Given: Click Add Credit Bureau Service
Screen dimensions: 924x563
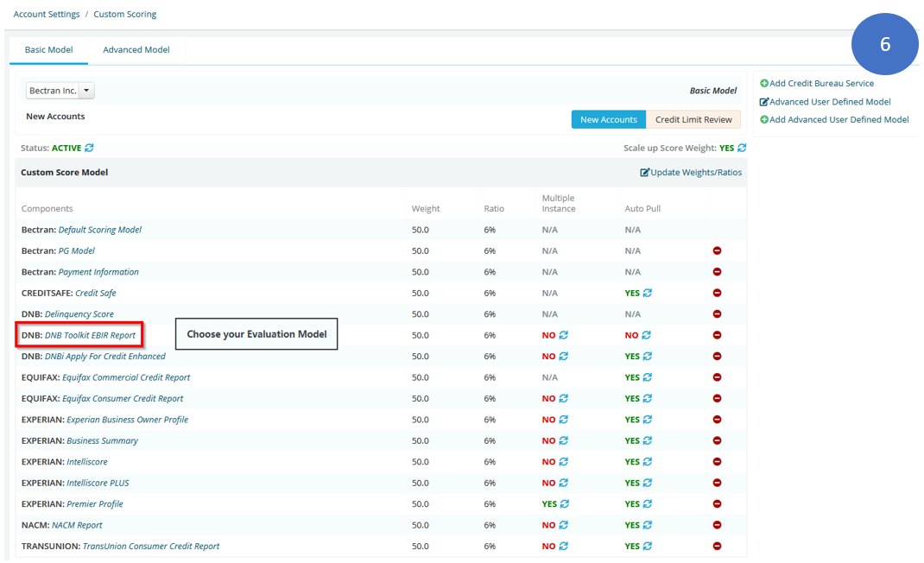Looking at the screenshot, I should click(x=817, y=83).
